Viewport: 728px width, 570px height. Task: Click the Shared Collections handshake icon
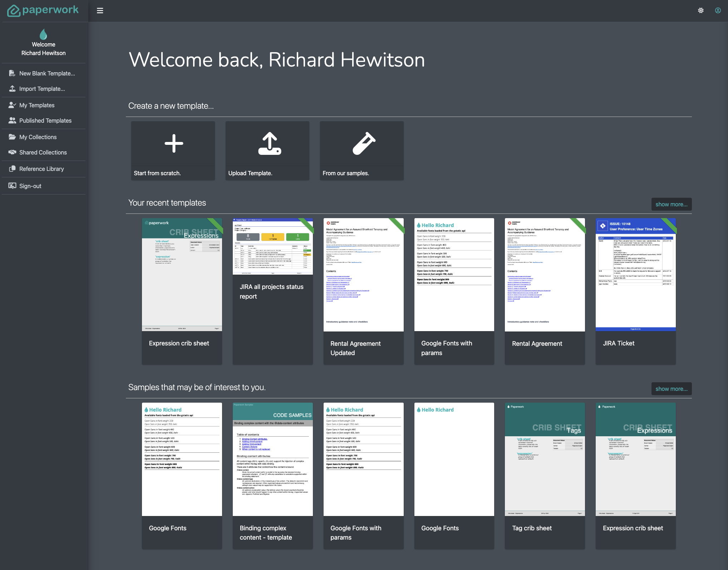12,152
